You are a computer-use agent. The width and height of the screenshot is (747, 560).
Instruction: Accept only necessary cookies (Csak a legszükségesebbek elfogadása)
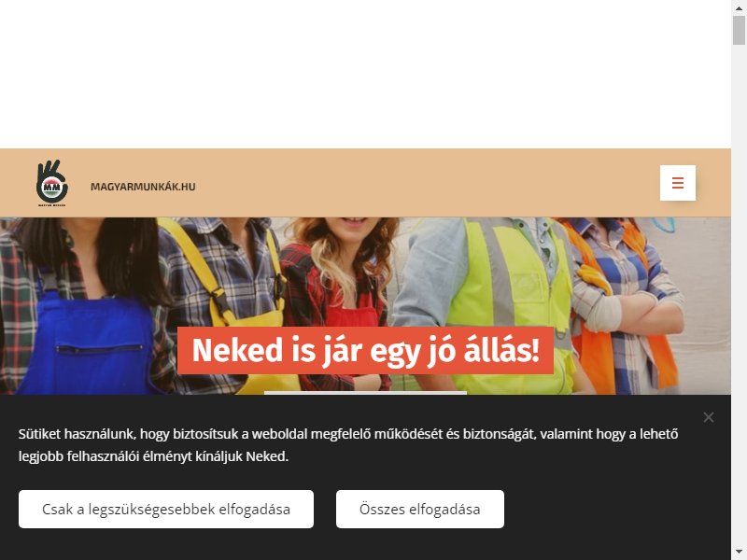pyautogui.click(x=166, y=509)
